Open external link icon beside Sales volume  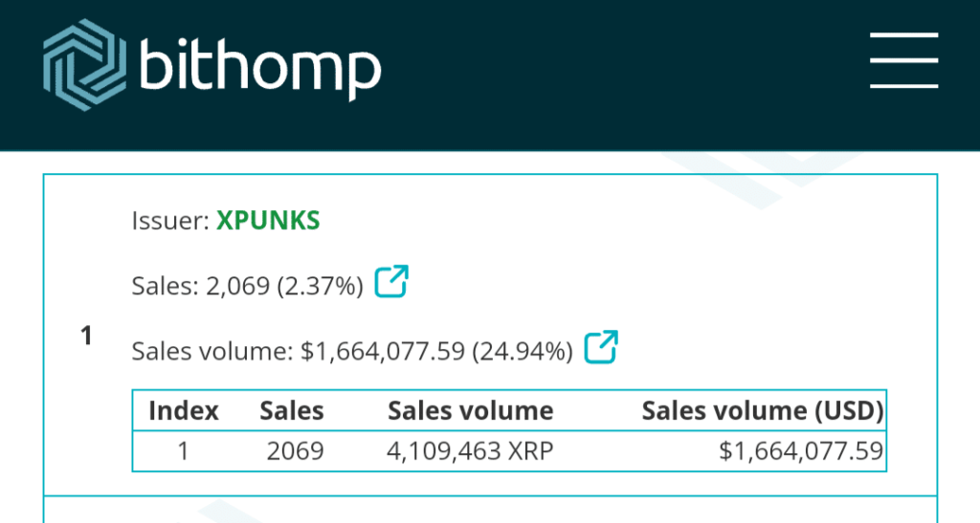point(601,347)
